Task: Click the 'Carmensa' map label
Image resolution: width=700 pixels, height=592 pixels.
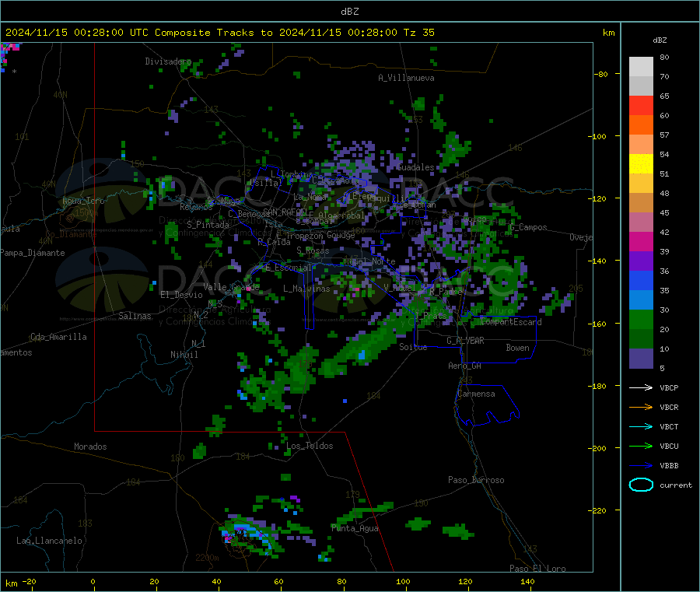Action: coord(476,394)
